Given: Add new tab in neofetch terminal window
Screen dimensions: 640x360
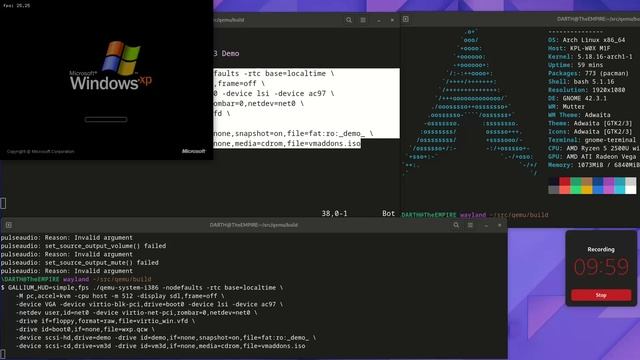Looking at the screenshot, I should click(406, 19).
